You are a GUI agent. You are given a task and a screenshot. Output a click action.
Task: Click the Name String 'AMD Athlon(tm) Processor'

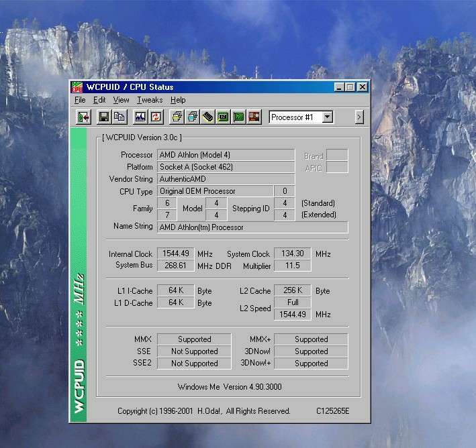pyautogui.click(x=252, y=227)
